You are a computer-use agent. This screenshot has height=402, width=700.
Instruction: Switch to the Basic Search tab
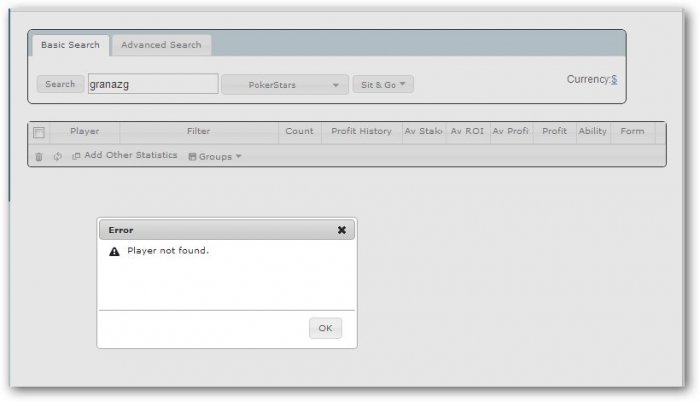coord(70,45)
